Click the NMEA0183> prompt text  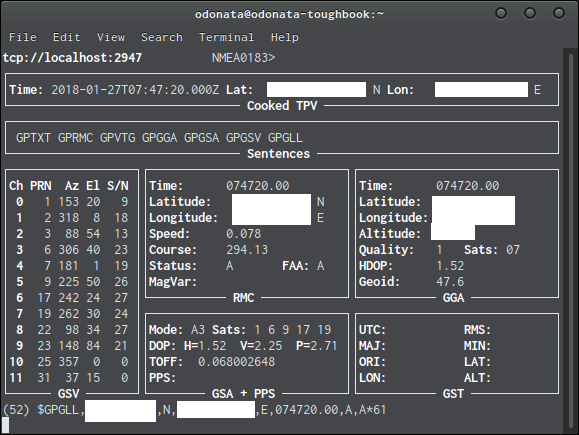[x=243, y=58]
